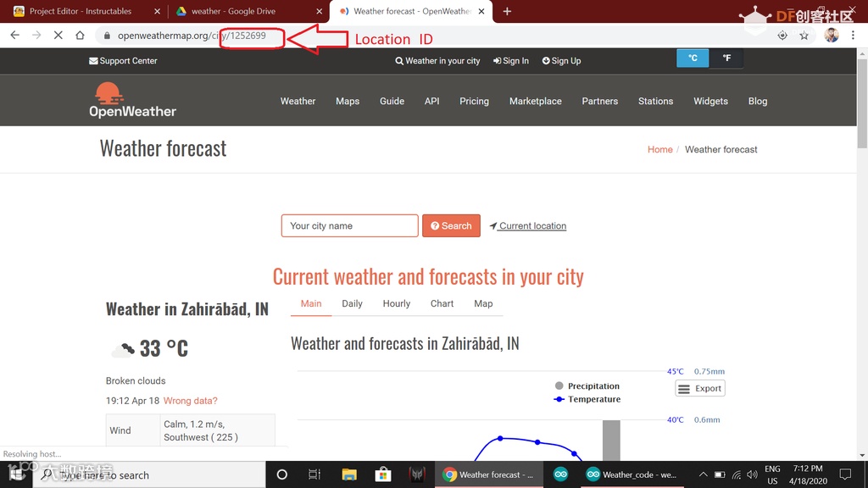The image size is (868, 488).
Task: Open Maps navigation menu item
Action: [348, 102]
